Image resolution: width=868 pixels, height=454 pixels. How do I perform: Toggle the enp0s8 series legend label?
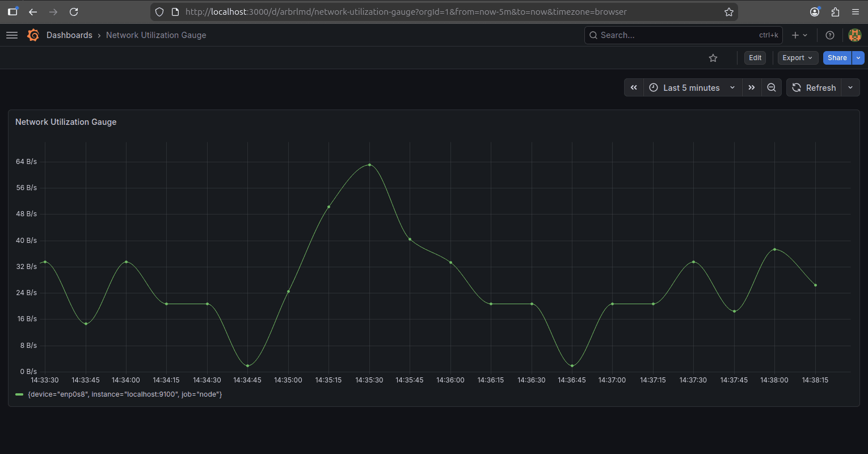[125, 394]
